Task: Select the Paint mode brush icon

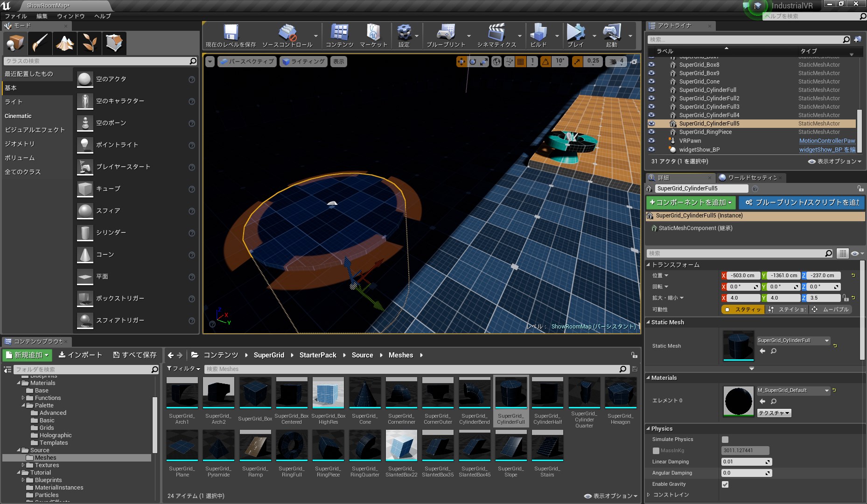Action: [40, 43]
